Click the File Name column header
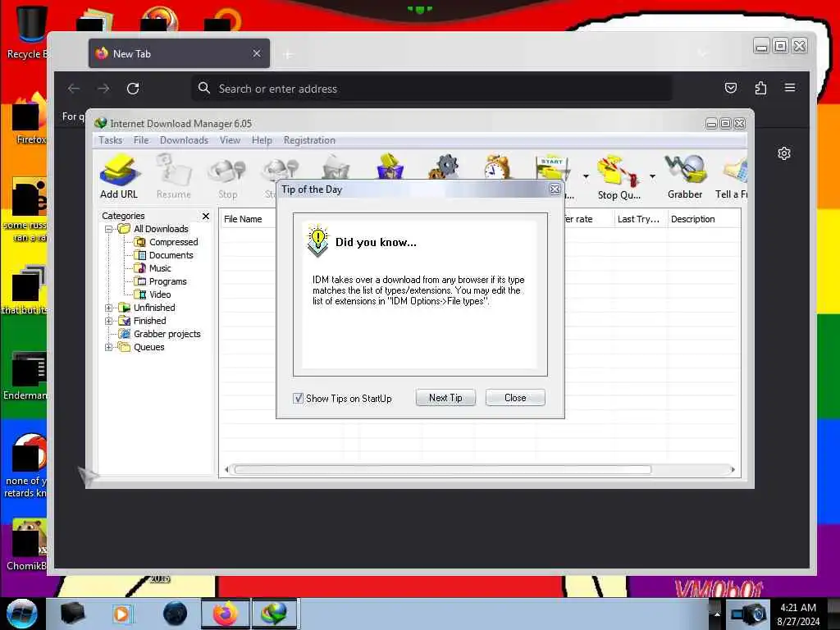This screenshot has height=630, width=840. tap(248, 219)
